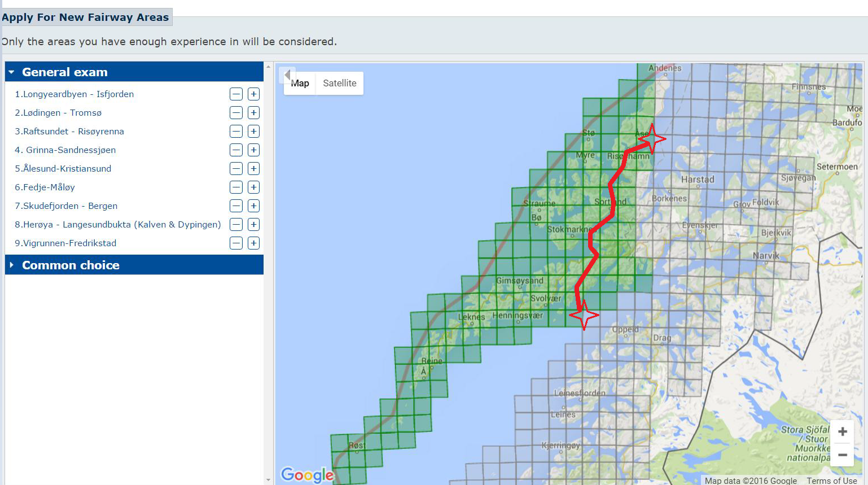This screenshot has height=485, width=868.
Task: Add Raftsundet - Risøyrenna with plus icon
Action: point(253,132)
